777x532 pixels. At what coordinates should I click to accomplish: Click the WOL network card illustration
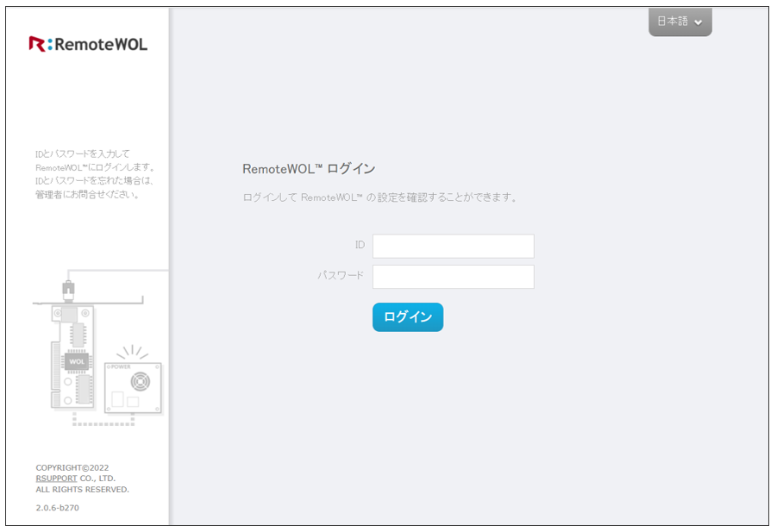tap(72, 356)
